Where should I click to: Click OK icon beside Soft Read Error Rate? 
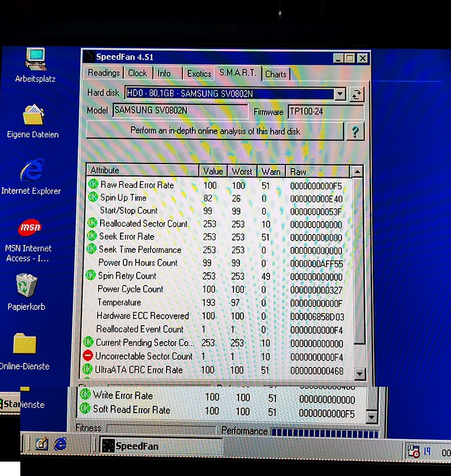(85, 408)
